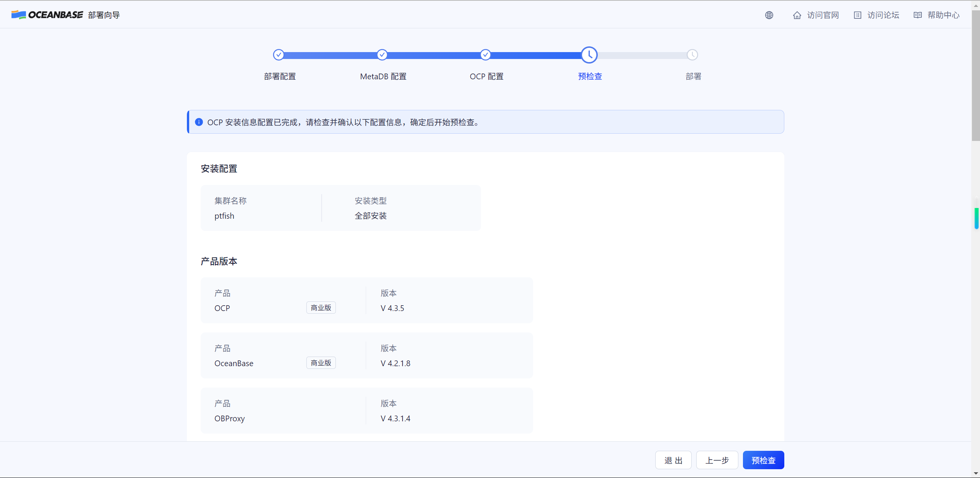Click the OceanBase product name
The width and height of the screenshot is (980, 478).
point(234,363)
